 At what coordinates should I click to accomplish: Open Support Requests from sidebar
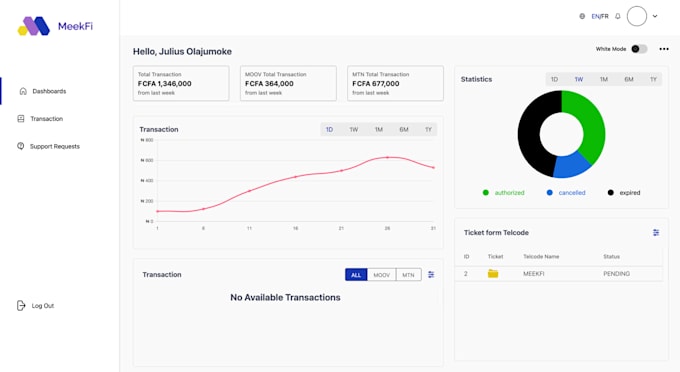55,146
